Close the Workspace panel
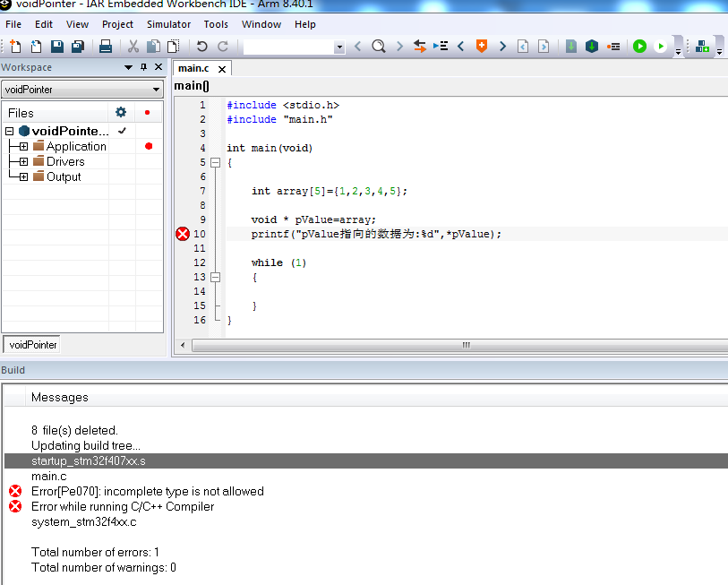728x585 pixels. click(158, 67)
